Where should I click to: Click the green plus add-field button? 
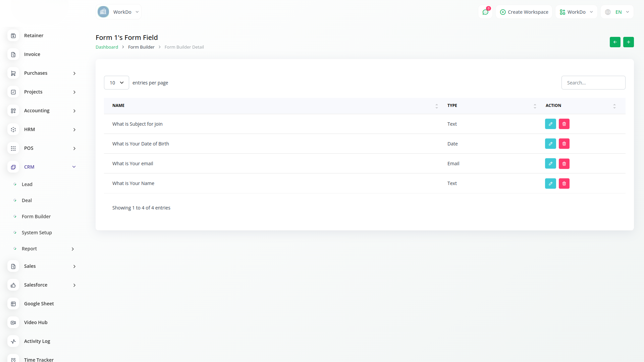628,42
